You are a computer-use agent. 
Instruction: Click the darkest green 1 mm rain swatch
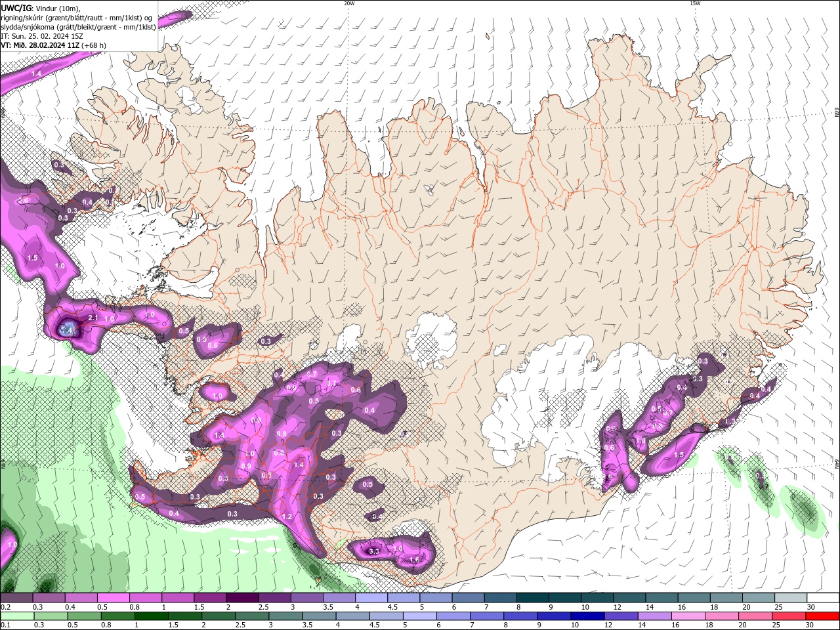tap(152, 616)
